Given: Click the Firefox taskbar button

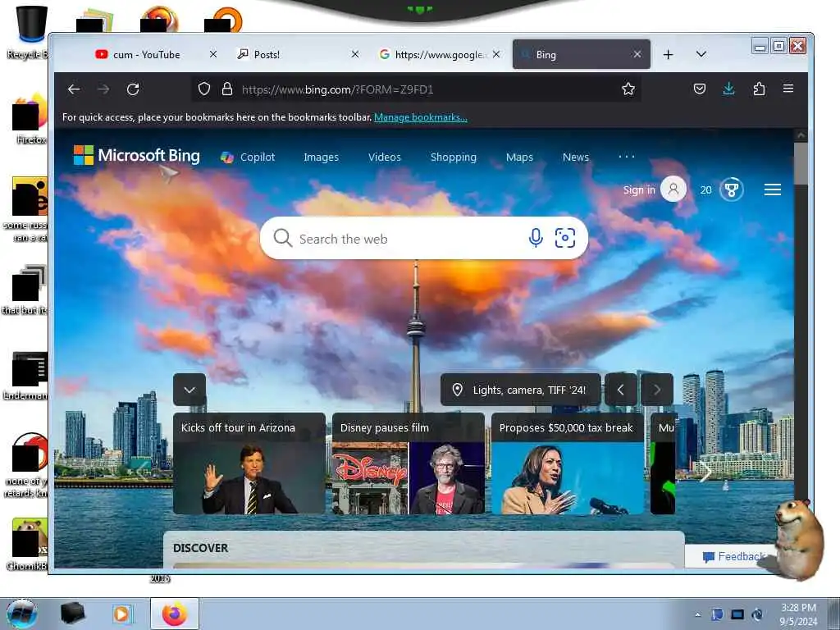Looking at the screenshot, I should pos(175,614).
